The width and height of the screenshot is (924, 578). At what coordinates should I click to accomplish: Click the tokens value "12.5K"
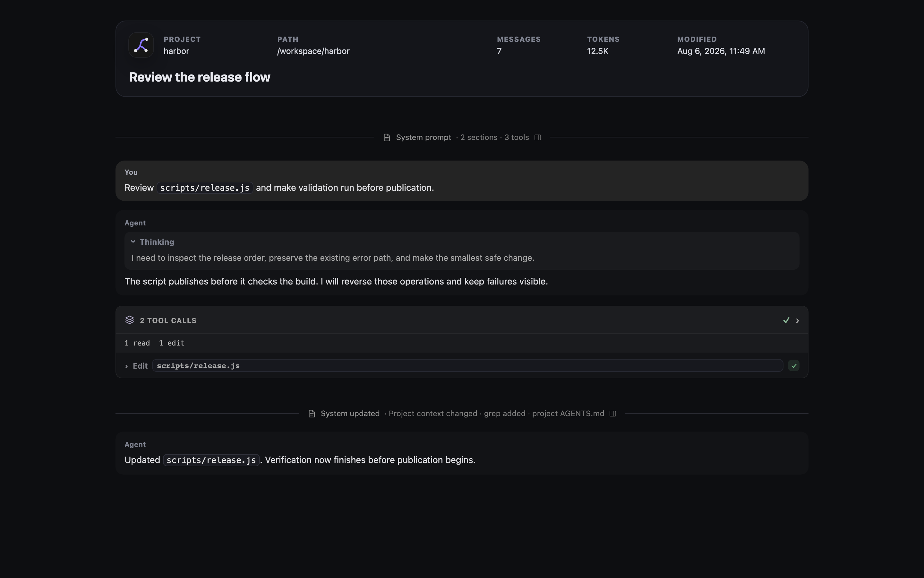coord(597,51)
